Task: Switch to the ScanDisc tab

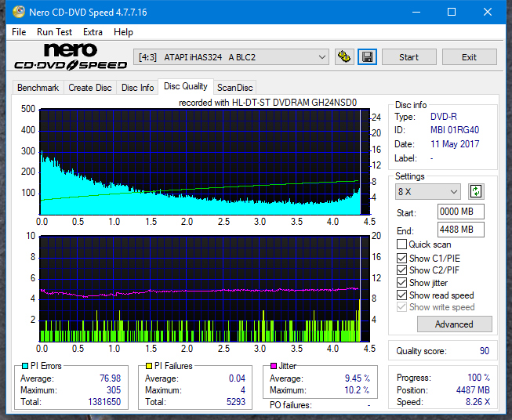Action: 235,88
